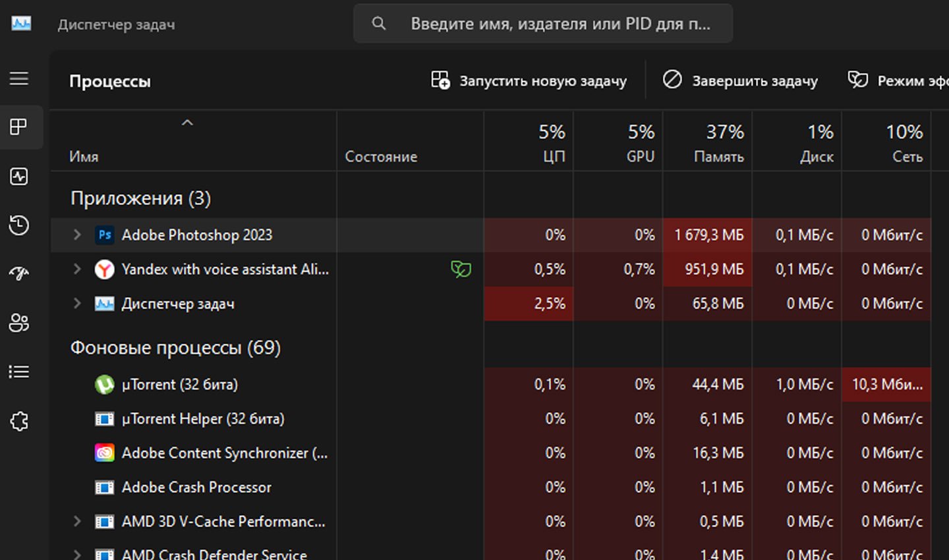Open the App history sidebar icon

click(x=19, y=225)
